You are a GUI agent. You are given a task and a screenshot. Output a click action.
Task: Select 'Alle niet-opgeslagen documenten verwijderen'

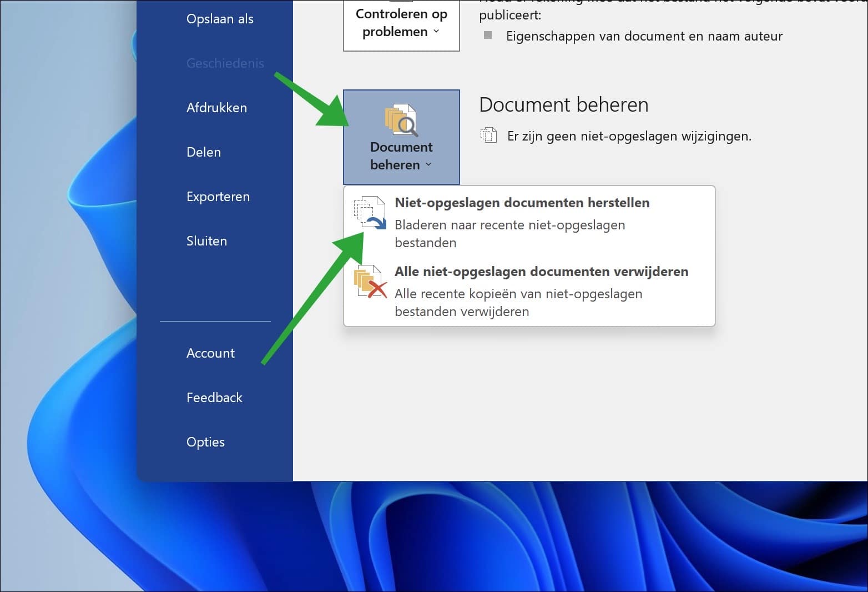[541, 272]
